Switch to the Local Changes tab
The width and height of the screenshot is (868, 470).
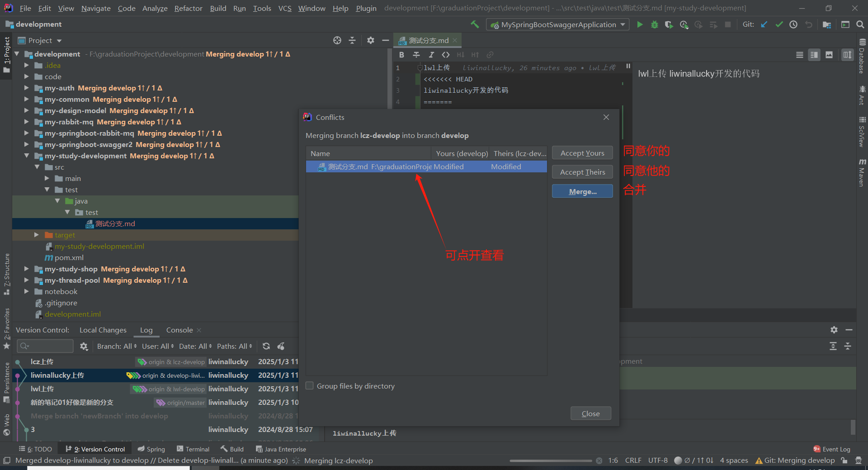click(x=103, y=330)
